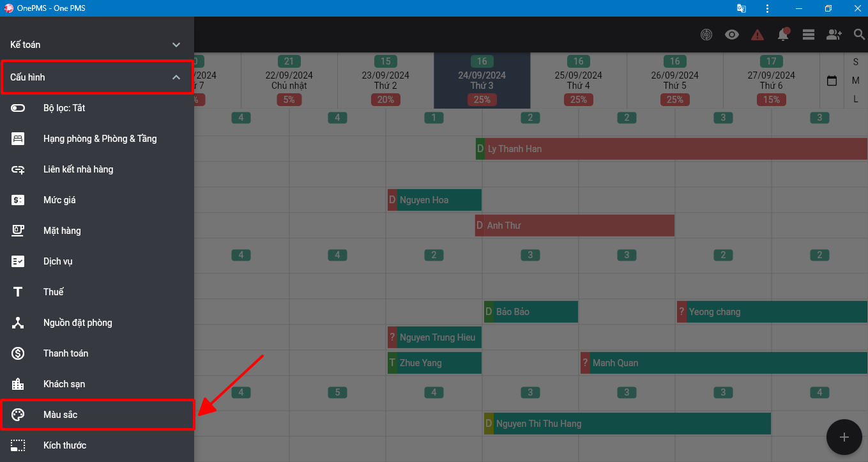868x462 pixels.
Task: Click the Nguồn đặt phòng branch icon
Action: [18, 323]
